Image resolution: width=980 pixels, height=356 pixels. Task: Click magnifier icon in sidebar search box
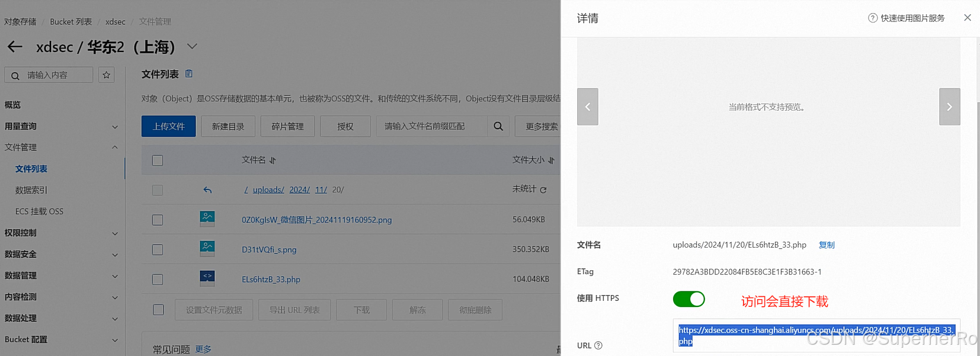pos(15,76)
